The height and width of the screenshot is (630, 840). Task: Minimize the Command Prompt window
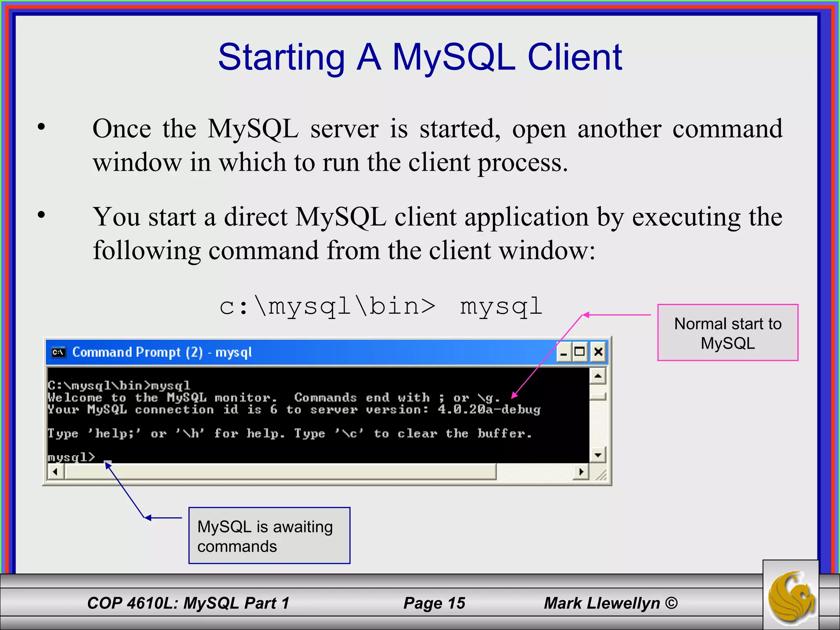pyautogui.click(x=564, y=352)
